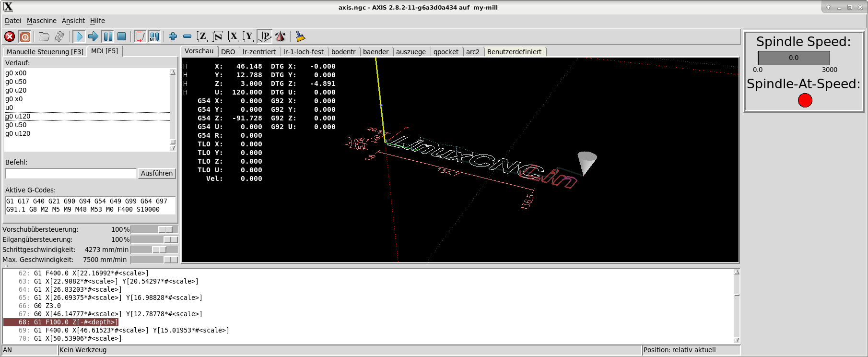Click the Aktive G-Codes text box
The height and width of the screenshot is (357, 868).
point(90,205)
